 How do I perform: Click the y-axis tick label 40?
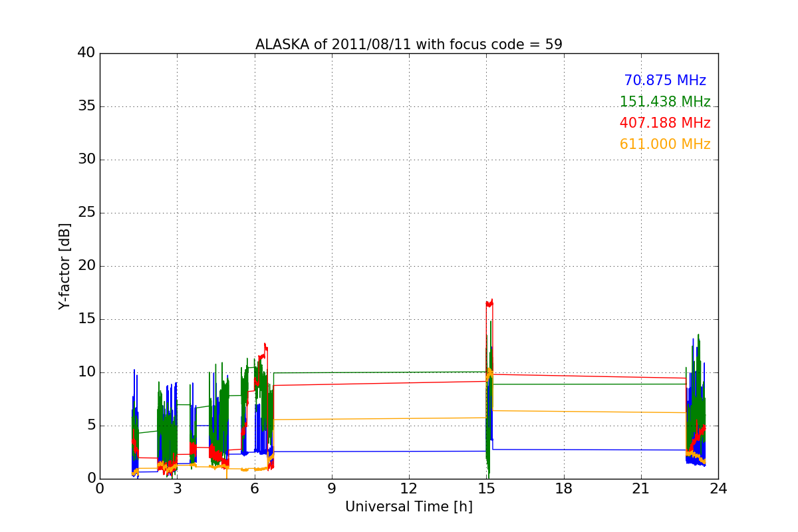pyautogui.click(x=86, y=53)
